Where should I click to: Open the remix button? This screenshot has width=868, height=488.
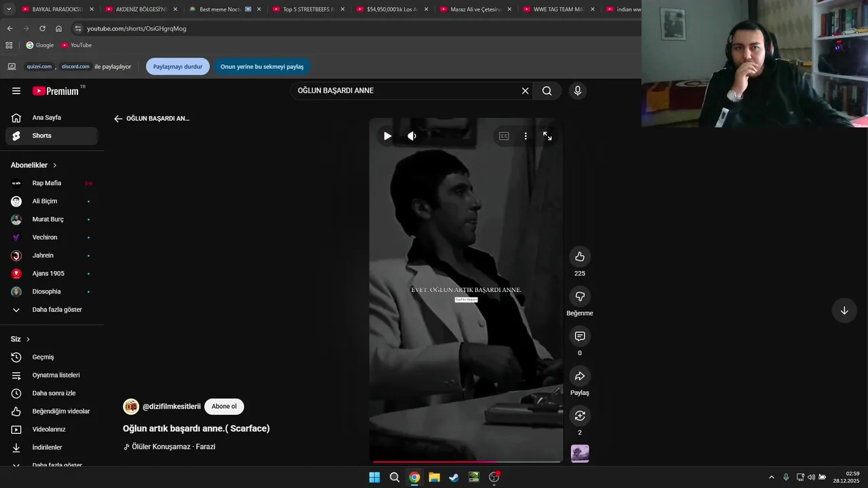coord(580,415)
